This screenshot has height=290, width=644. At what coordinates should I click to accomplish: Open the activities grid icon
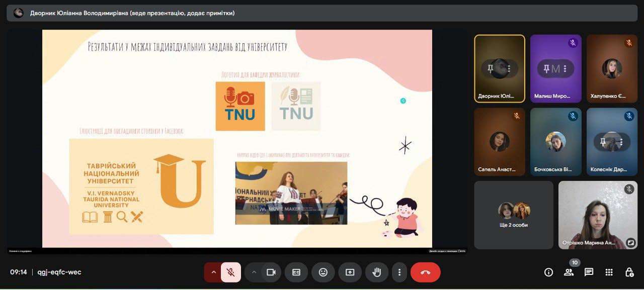[x=609, y=272]
